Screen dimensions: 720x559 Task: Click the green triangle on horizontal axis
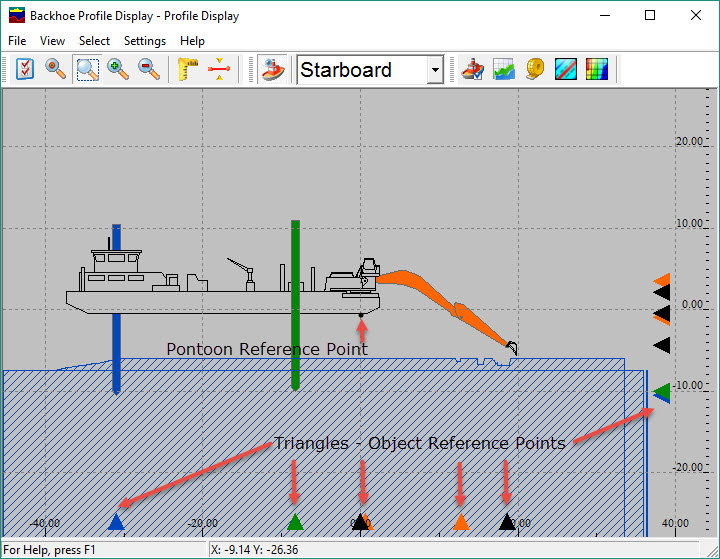(x=295, y=522)
